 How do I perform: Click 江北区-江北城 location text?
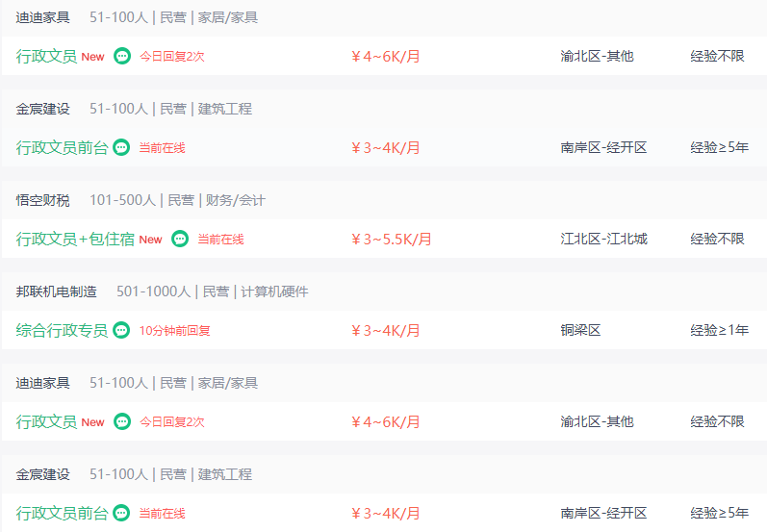[604, 239]
